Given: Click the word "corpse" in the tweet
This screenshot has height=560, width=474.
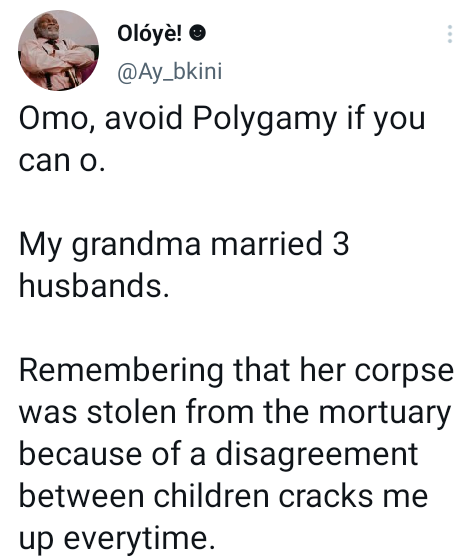Looking at the screenshot, I should [x=404, y=372].
